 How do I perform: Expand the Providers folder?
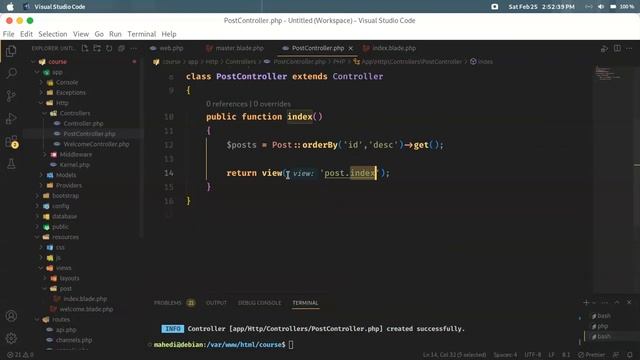click(x=41, y=185)
